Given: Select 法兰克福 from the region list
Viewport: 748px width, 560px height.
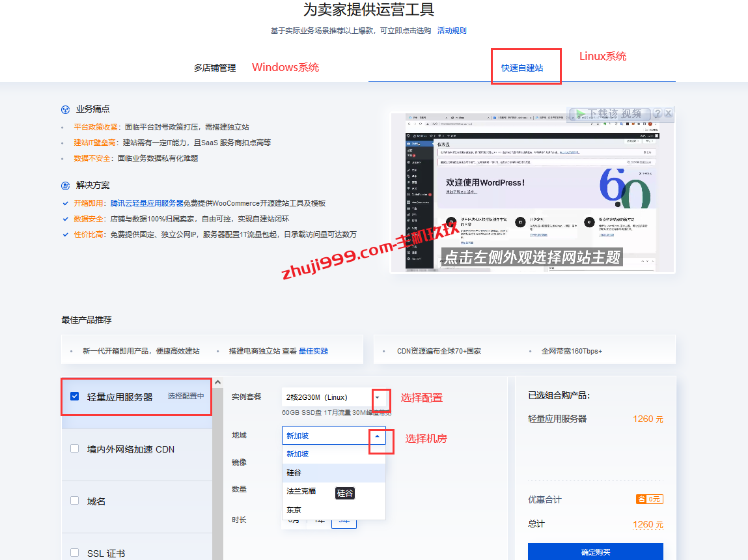Looking at the screenshot, I should (333, 492).
